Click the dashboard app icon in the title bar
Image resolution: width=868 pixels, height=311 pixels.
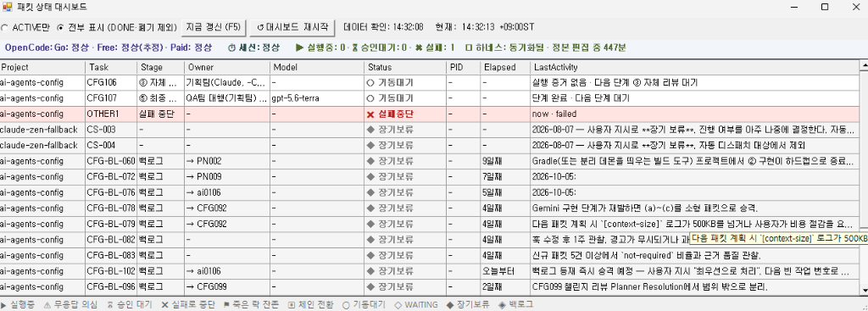pos(7,7)
